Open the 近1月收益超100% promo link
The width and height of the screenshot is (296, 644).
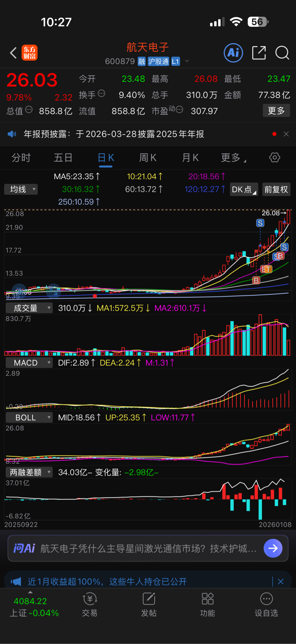(107, 581)
